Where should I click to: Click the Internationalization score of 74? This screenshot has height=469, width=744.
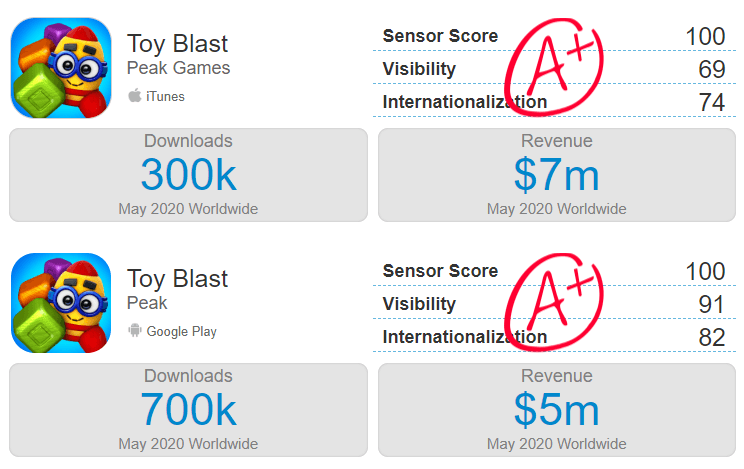click(x=712, y=103)
